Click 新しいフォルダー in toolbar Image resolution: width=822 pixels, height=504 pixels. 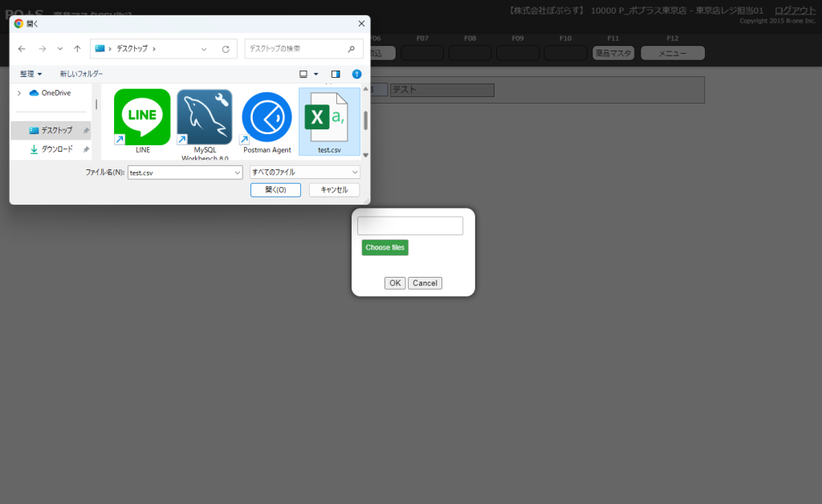[81, 74]
